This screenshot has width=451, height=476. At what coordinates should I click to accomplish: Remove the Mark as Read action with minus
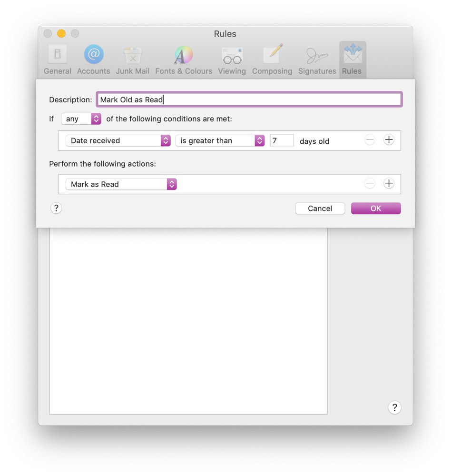point(370,183)
